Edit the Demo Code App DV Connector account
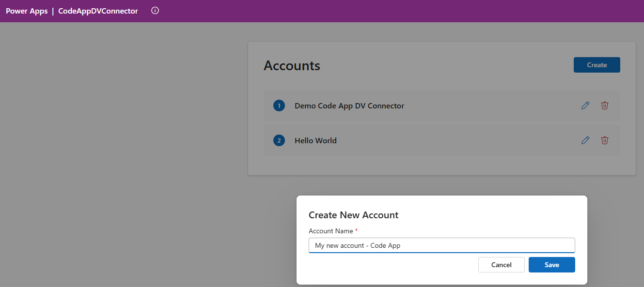This screenshot has height=287, width=644. click(585, 106)
